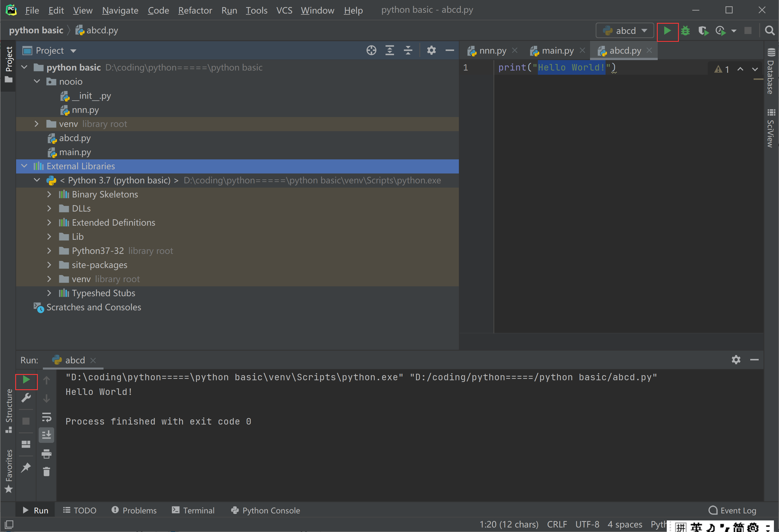Select main.py in project tree
The image size is (779, 532).
(75, 152)
